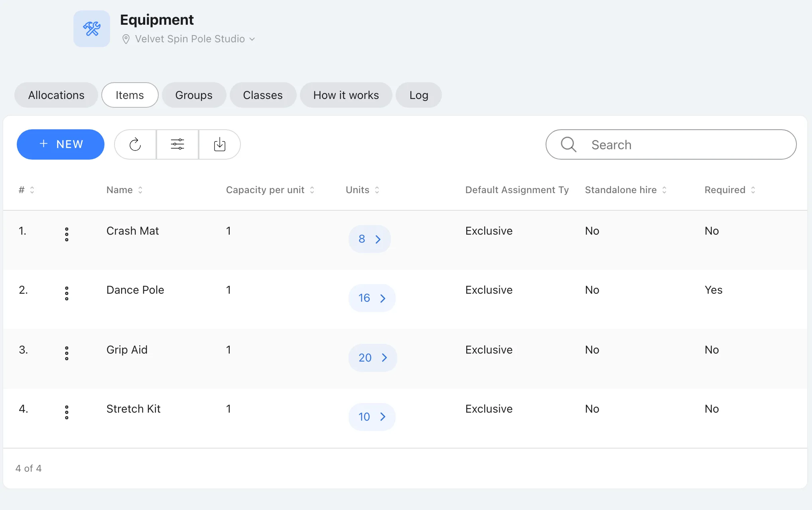Screen dimensions: 812x510
Task: Open the 8 units link for Crash Mat
Action: point(370,239)
